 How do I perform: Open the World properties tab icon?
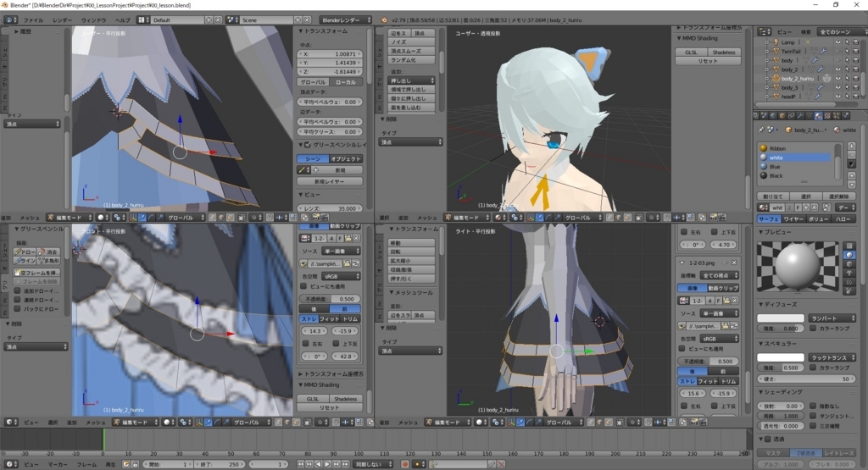click(773, 115)
